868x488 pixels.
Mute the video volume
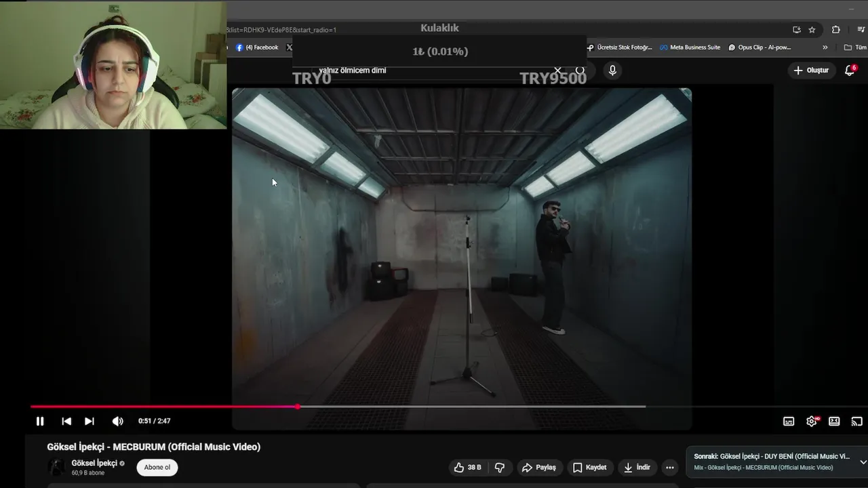point(117,421)
